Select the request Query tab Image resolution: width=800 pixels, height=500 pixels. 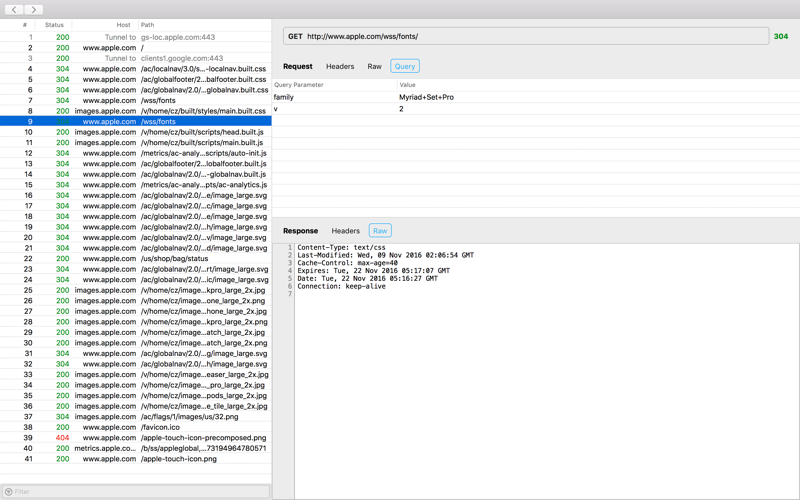pos(405,66)
